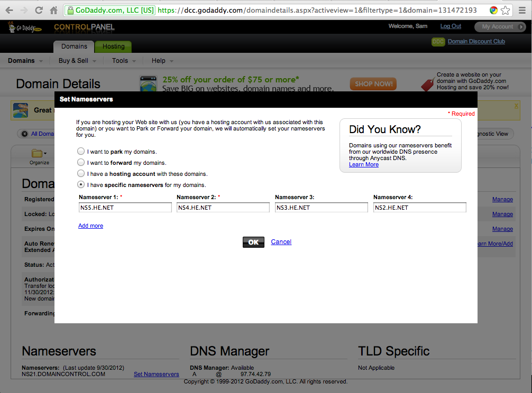Click the Log Out link
Image resolution: width=532 pixels, height=393 pixels.
tap(451, 26)
